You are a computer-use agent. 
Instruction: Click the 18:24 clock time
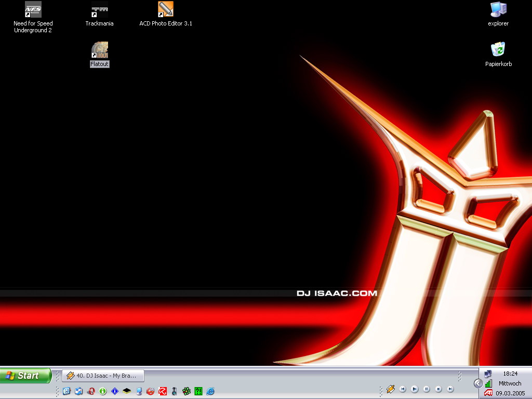[510, 374]
